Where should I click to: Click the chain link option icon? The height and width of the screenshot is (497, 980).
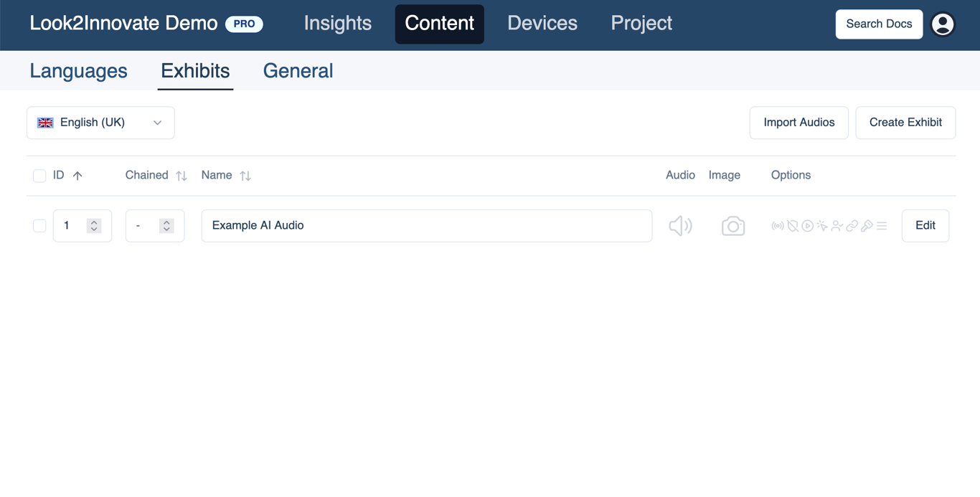coord(852,226)
